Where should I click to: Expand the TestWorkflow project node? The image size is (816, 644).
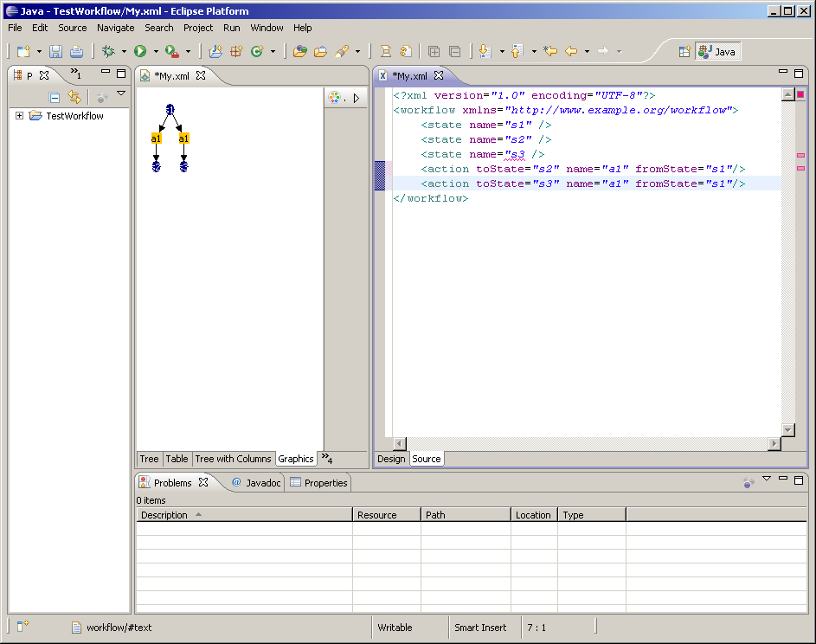point(20,116)
